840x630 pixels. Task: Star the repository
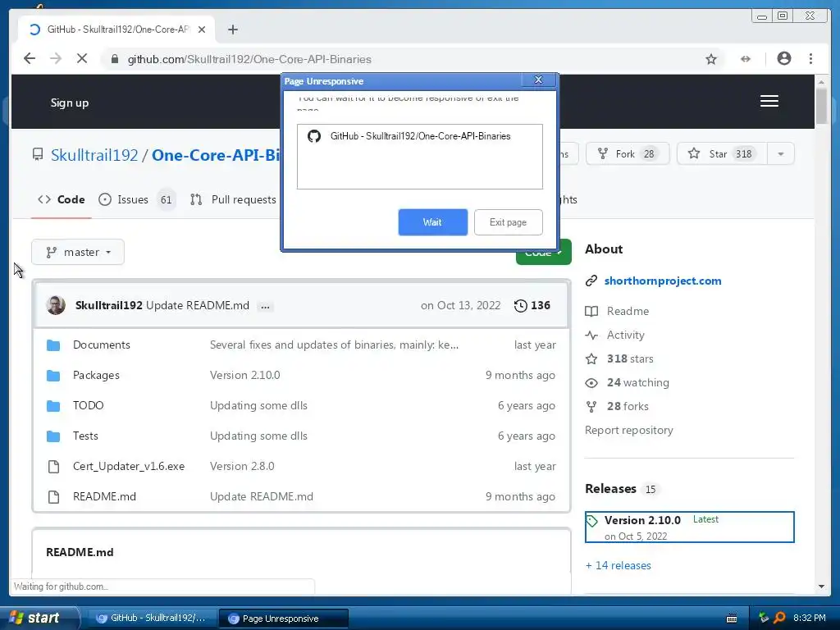pos(723,153)
